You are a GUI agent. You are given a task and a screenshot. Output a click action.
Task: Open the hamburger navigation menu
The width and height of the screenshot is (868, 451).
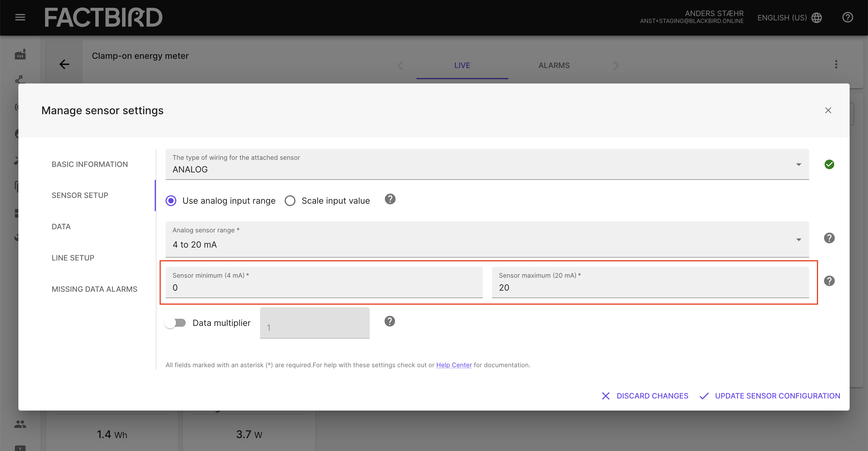coord(20,17)
